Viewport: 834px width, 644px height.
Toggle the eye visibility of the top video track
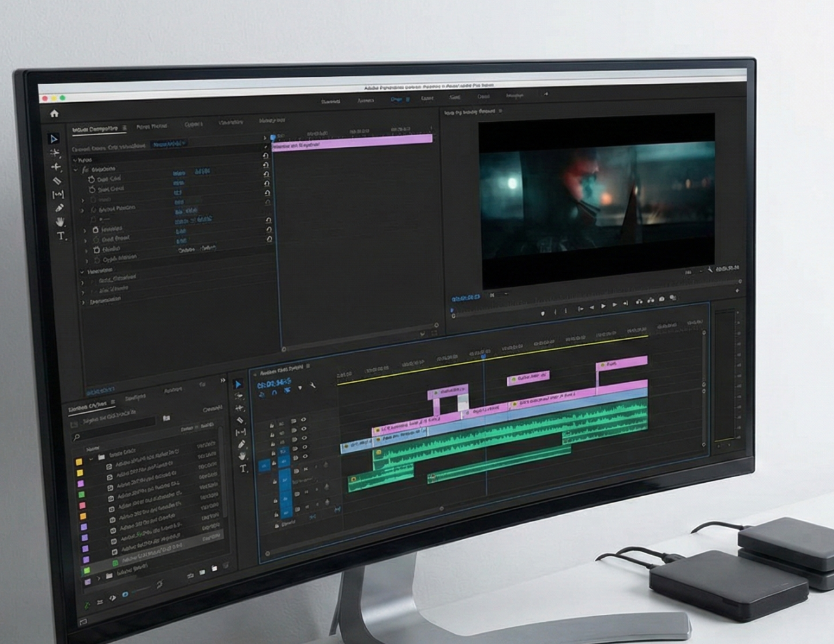pyautogui.click(x=303, y=420)
